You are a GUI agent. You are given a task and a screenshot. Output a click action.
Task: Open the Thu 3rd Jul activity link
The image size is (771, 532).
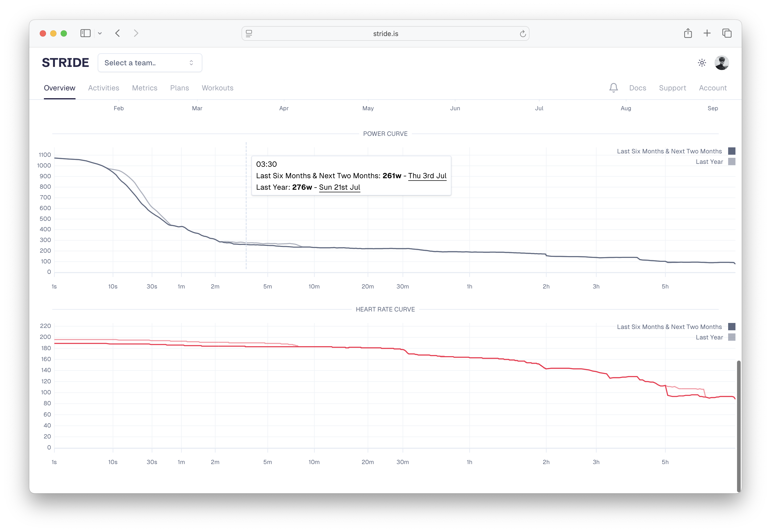coord(428,176)
